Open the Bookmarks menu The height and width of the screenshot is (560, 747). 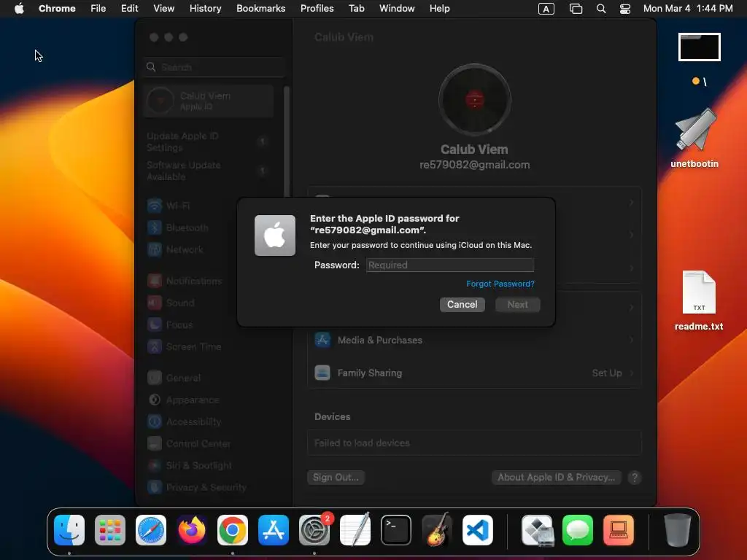tap(260, 8)
